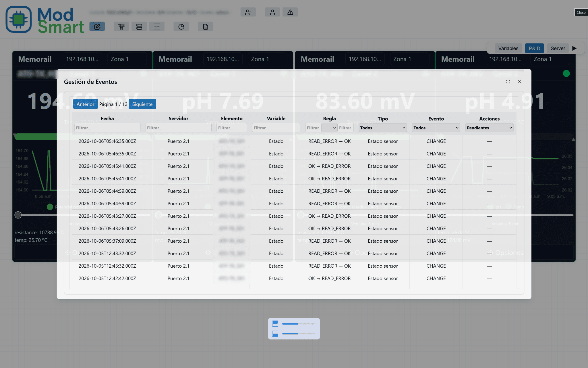Open the Evento filter dropdown
The width and height of the screenshot is (588, 368).
click(436, 128)
